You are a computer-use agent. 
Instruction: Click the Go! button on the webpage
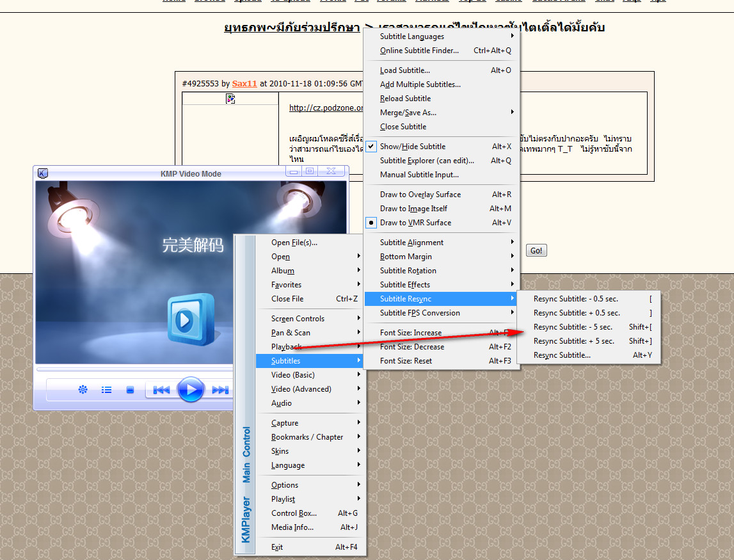click(x=536, y=250)
